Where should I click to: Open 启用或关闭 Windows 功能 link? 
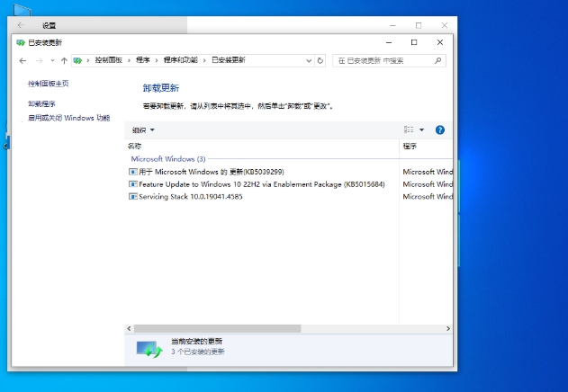point(68,118)
